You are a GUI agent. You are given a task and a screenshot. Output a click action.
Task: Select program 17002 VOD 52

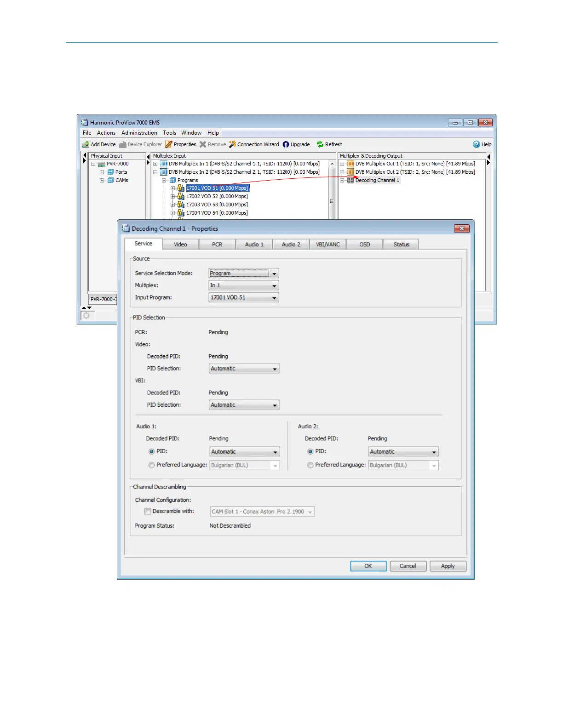pyautogui.click(x=217, y=196)
